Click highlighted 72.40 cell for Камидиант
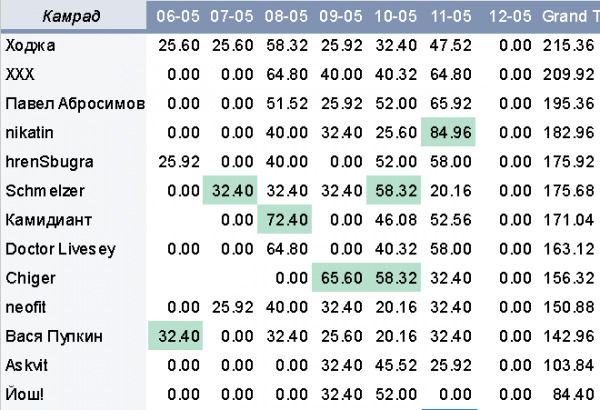Image resolution: width=600 pixels, height=410 pixels. tap(284, 219)
